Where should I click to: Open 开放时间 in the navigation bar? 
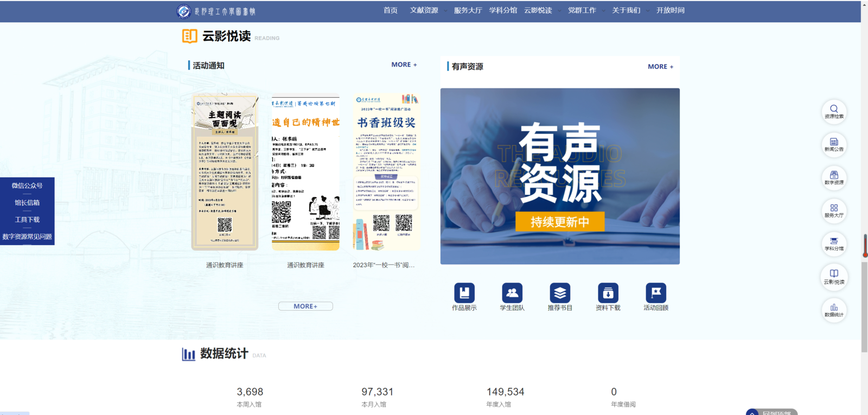[671, 10]
